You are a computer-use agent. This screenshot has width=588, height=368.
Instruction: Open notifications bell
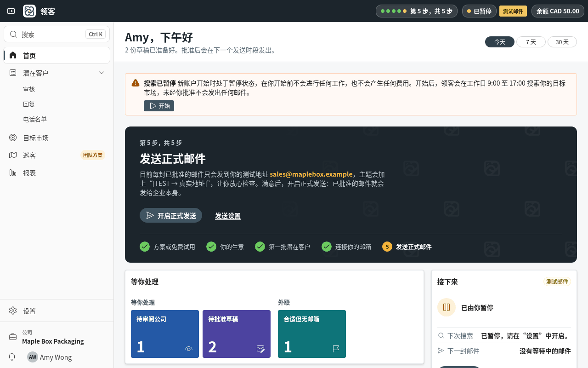tap(12, 357)
